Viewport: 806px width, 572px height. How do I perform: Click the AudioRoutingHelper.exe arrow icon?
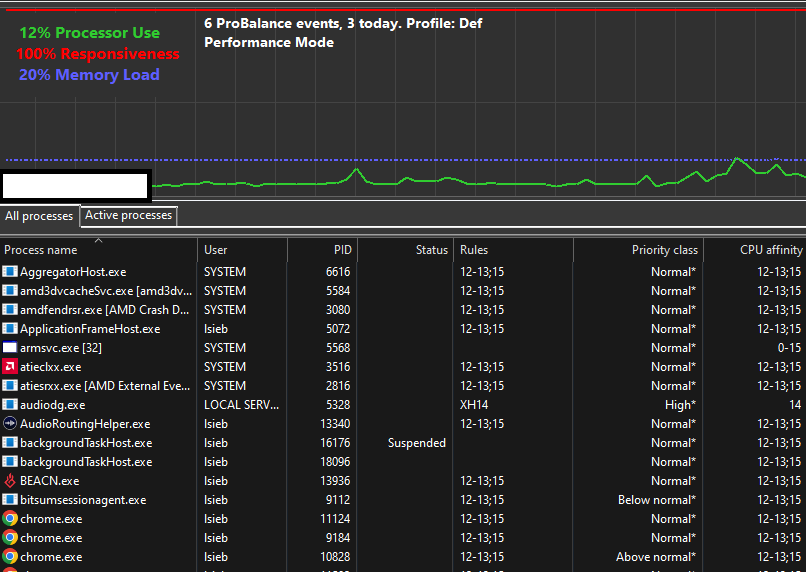pos(10,423)
